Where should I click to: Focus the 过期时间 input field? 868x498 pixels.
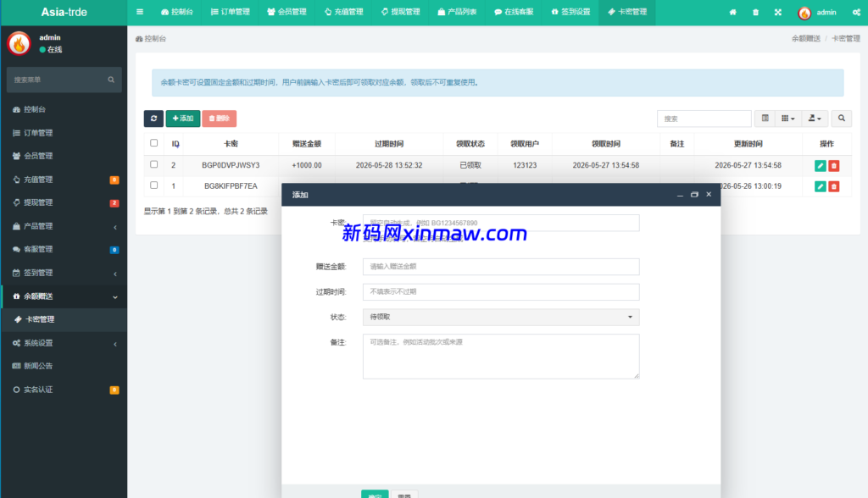501,291
